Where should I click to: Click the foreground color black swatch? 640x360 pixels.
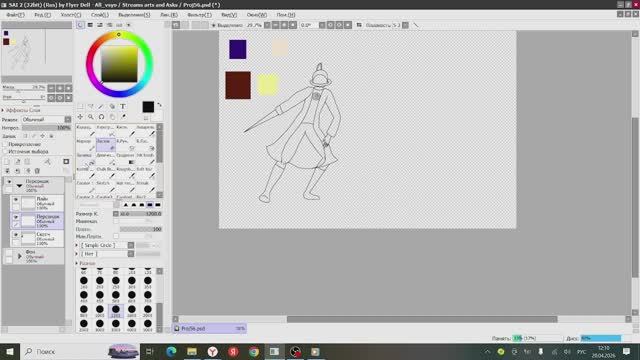[x=148, y=107]
